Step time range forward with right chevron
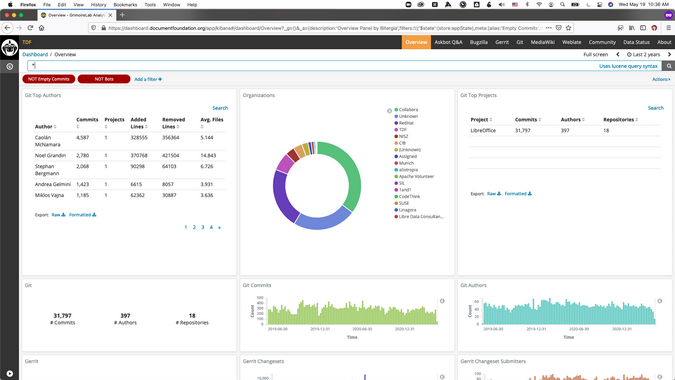This screenshot has width=675, height=380. point(669,55)
